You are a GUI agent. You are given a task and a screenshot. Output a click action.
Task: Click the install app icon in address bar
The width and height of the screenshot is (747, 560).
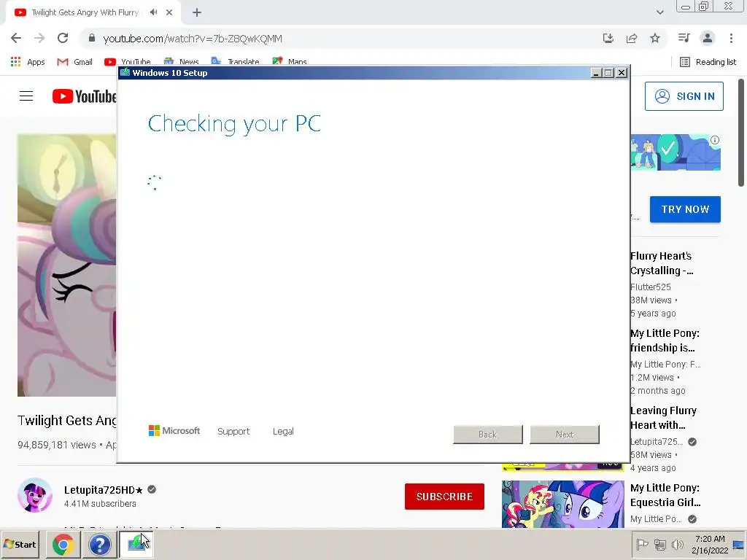pos(608,38)
